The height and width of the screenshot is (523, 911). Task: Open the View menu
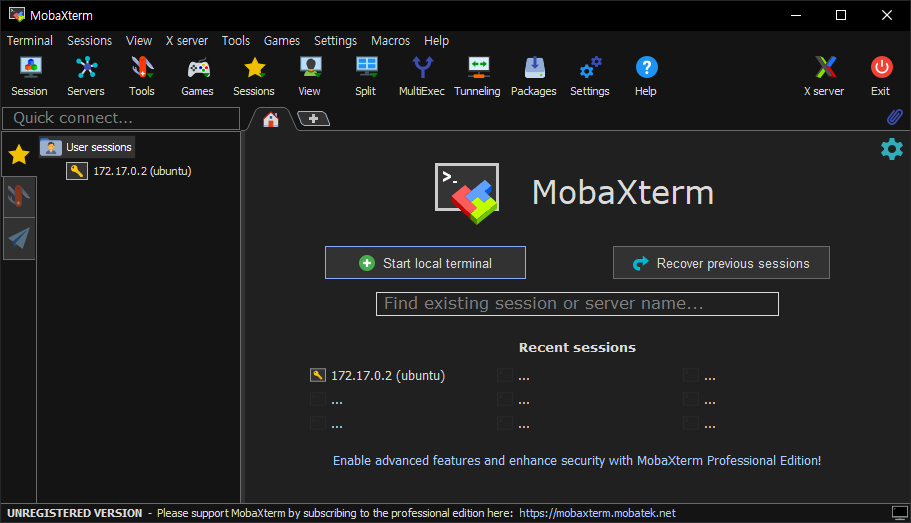click(139, 41)
